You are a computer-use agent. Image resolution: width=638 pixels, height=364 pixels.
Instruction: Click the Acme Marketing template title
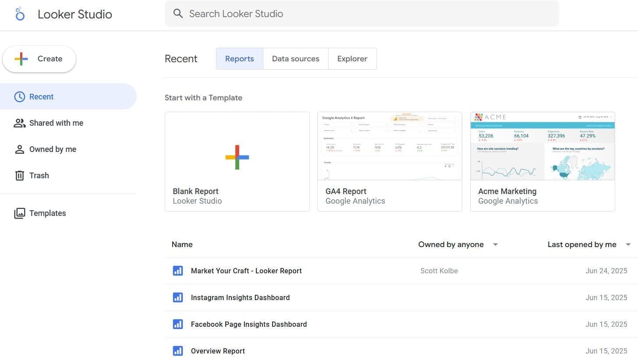click(x=507, y=191)
